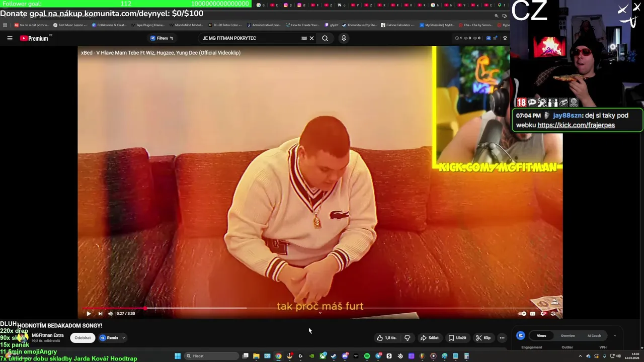Start voice search with the microphone icon

[344, 38]
